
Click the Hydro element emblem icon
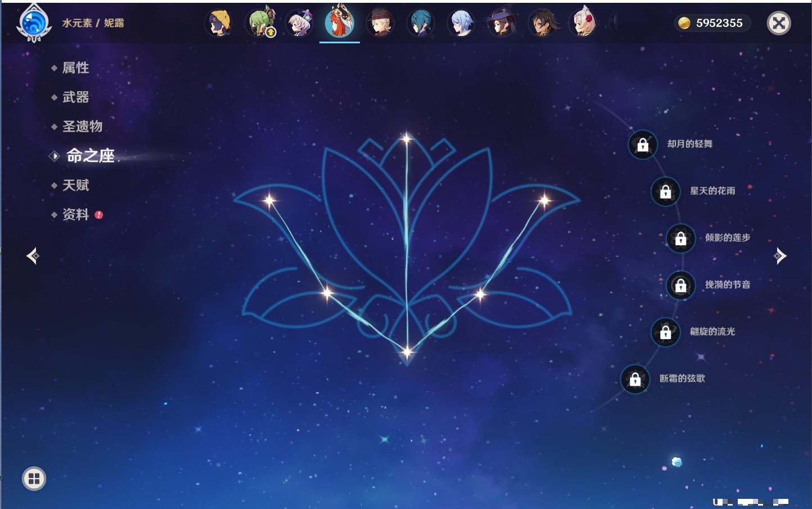[x=34, y=23]
